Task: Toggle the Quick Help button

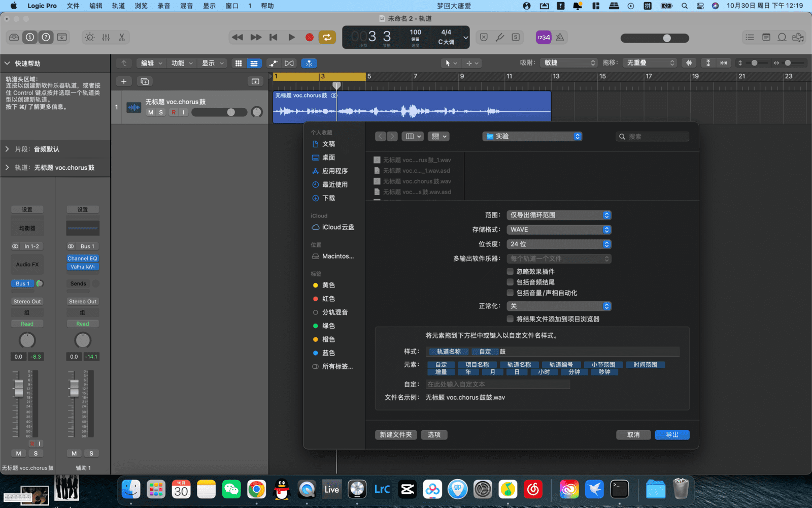Action: coord(46,37)
